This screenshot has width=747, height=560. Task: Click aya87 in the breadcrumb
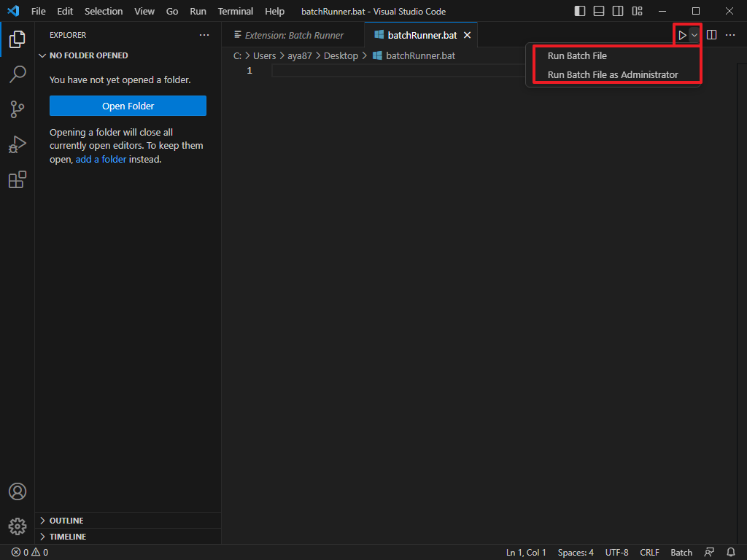pos(300,55)
